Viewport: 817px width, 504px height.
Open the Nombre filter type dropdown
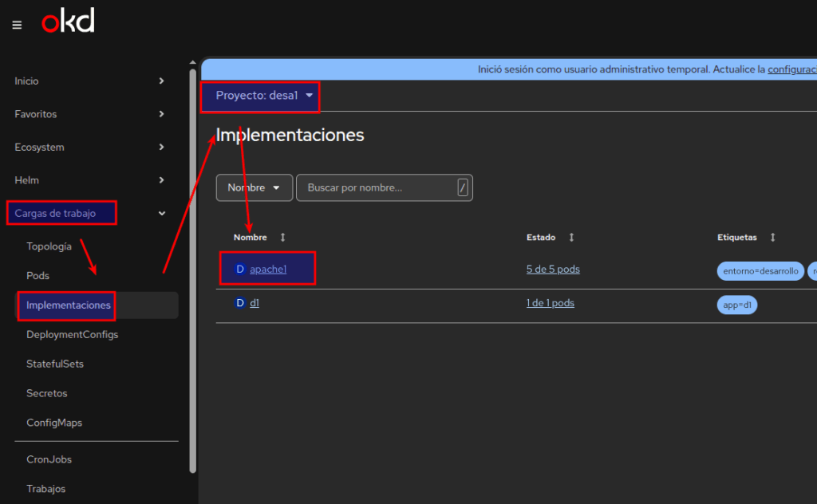click(x=254, y=187)
